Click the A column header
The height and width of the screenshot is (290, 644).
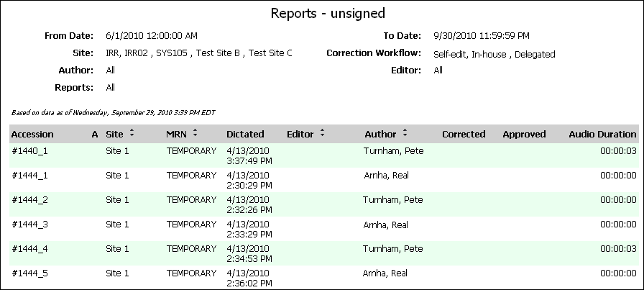pyautogui.click(x=95, y=134)
